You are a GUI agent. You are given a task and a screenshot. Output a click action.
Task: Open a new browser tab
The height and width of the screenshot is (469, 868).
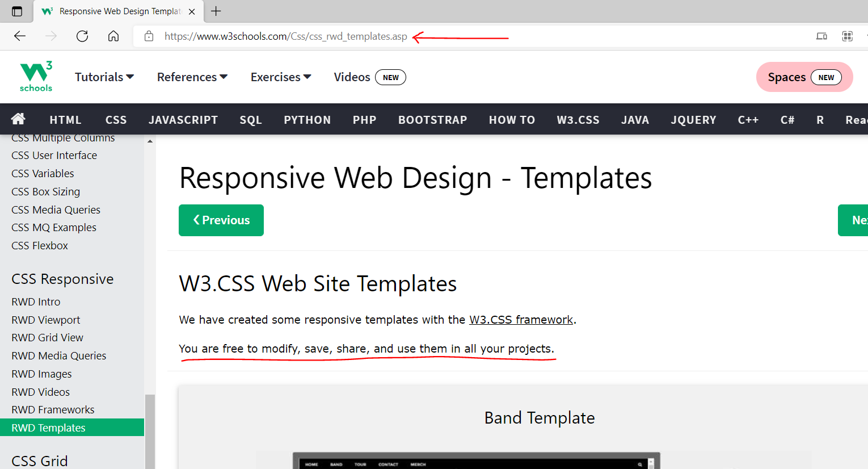point(216,11)
